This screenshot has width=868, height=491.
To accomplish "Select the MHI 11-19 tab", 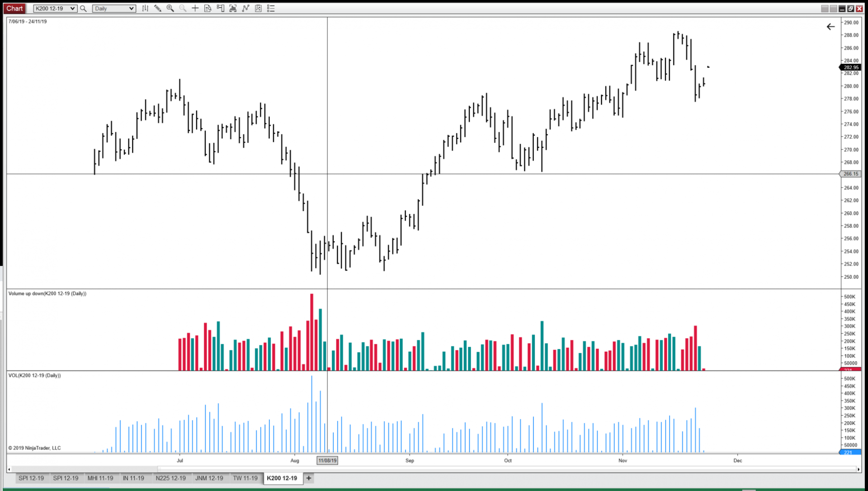I will pyautogui.click(x=100, y=478).
